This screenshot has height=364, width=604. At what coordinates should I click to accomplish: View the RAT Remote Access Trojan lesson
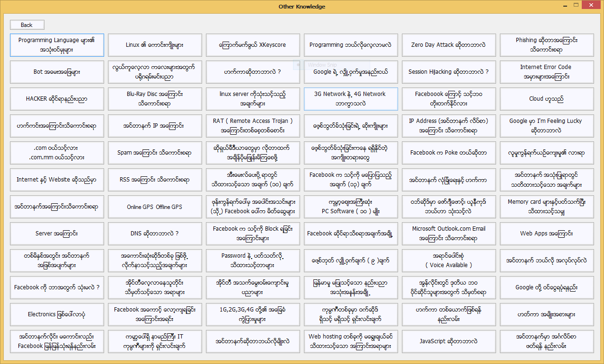[253, 126]
